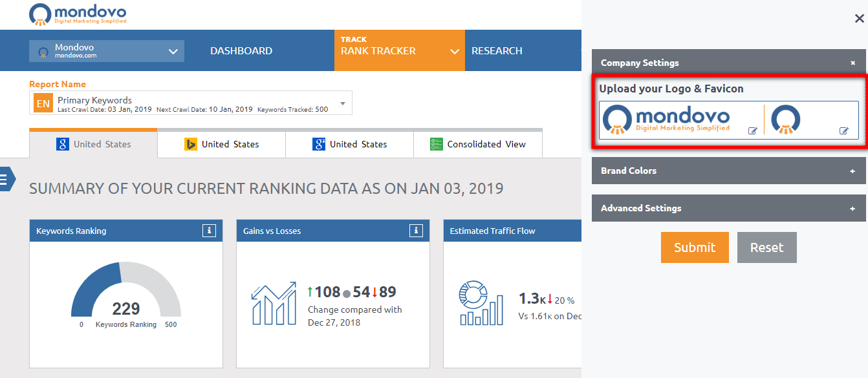Edit the uploaded favicon image

[843, 131]
